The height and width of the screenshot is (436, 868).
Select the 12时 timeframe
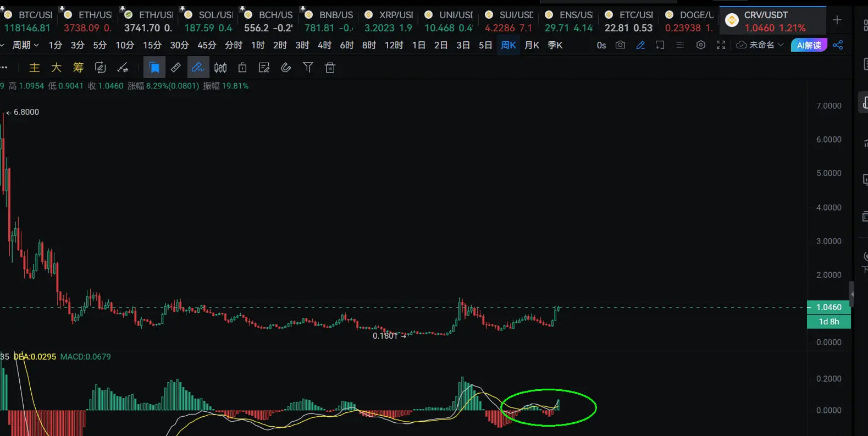(x=394, y=45)
